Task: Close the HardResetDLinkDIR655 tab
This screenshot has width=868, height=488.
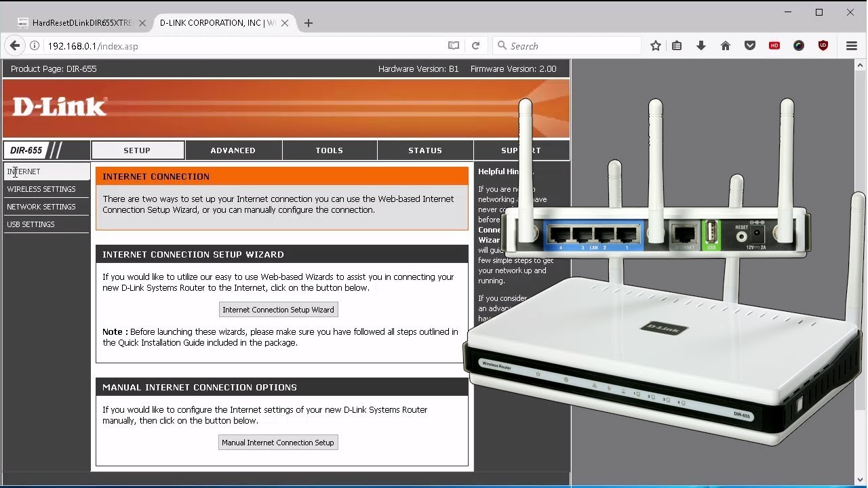Action: click(x=142, y=23)
